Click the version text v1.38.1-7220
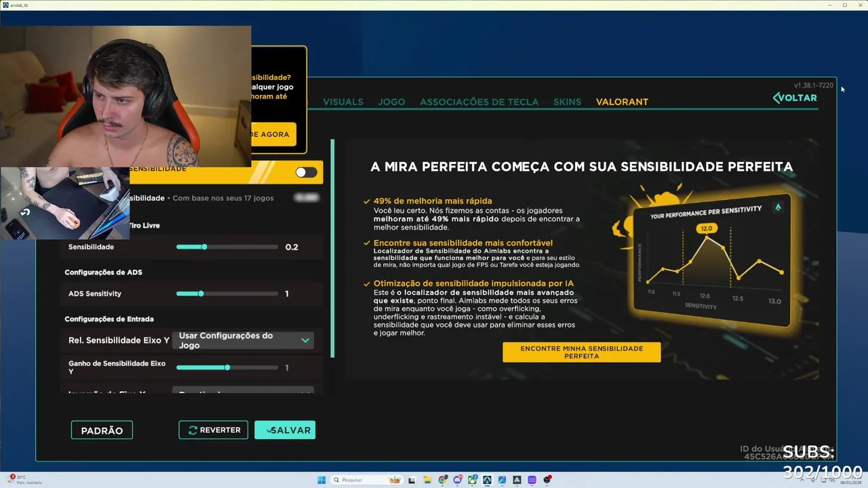 (814, 85)
